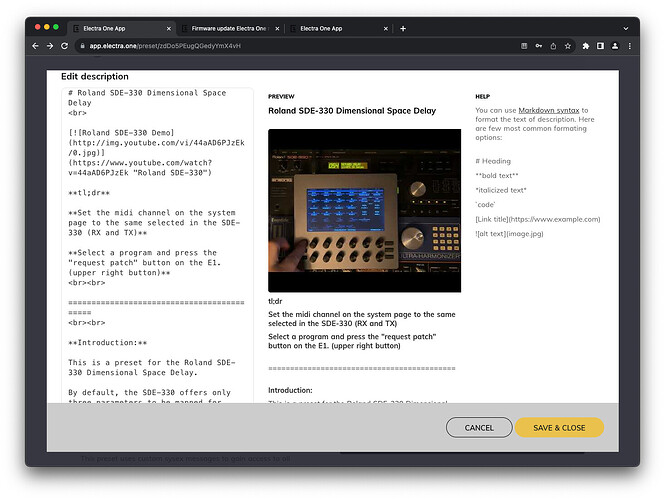Close the Firmware update Electra One tab
This screenshot has height=500, width=665.
277,28
